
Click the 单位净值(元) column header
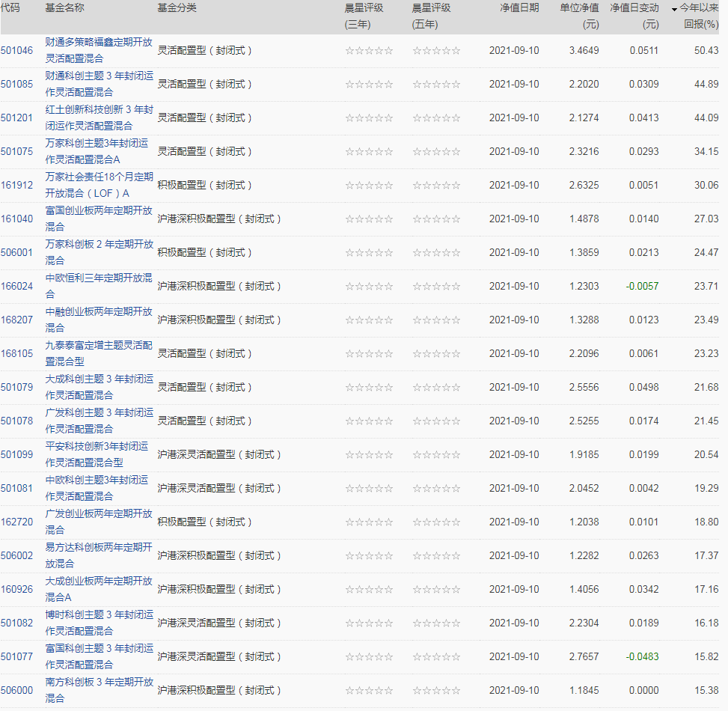click(x=579, y=16)
